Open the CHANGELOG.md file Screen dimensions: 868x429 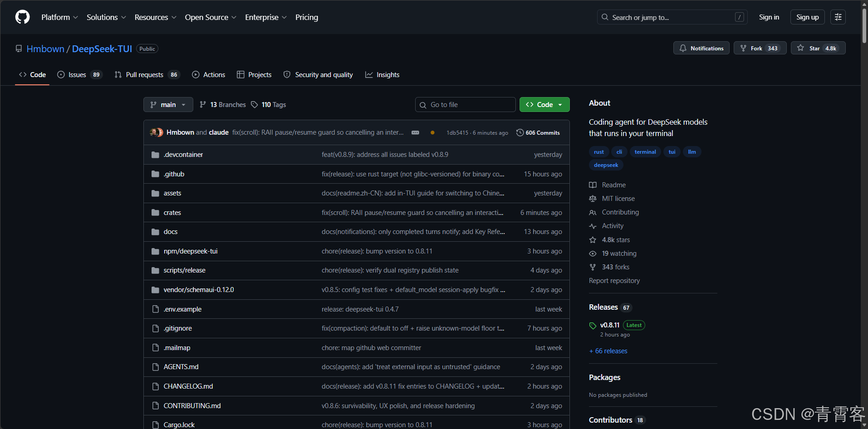tap(188, 386)
